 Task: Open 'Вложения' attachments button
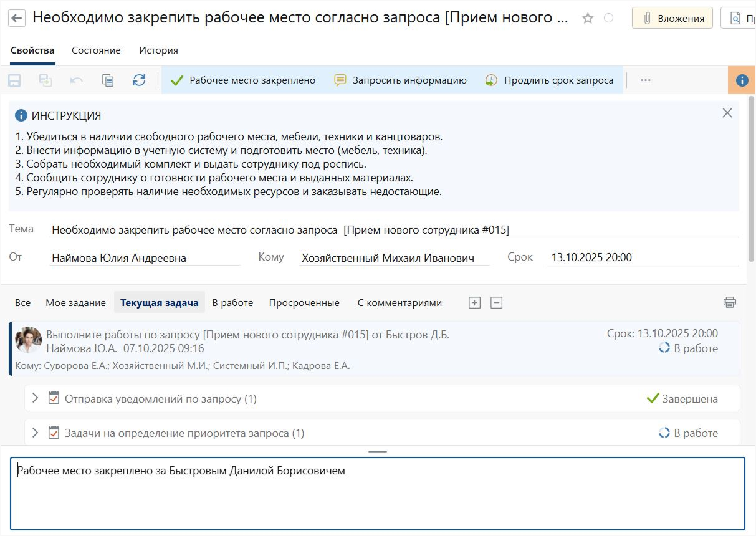pyautogui.click(x=672, y=18)
